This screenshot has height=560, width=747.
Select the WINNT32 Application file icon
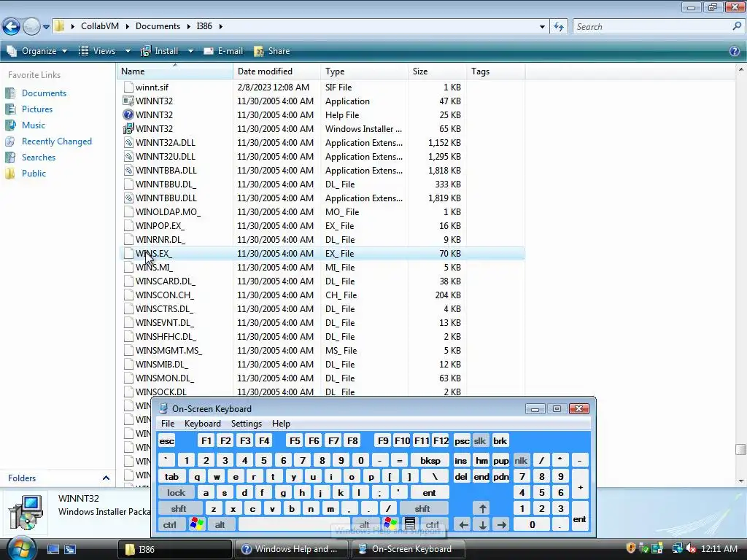128,101
